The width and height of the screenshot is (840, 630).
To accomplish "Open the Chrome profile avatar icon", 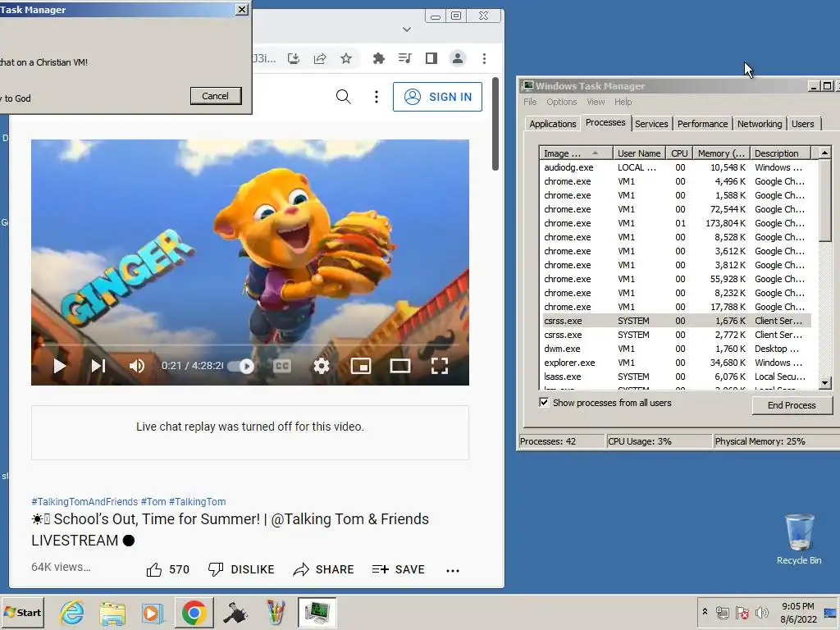I will point(458,58).
